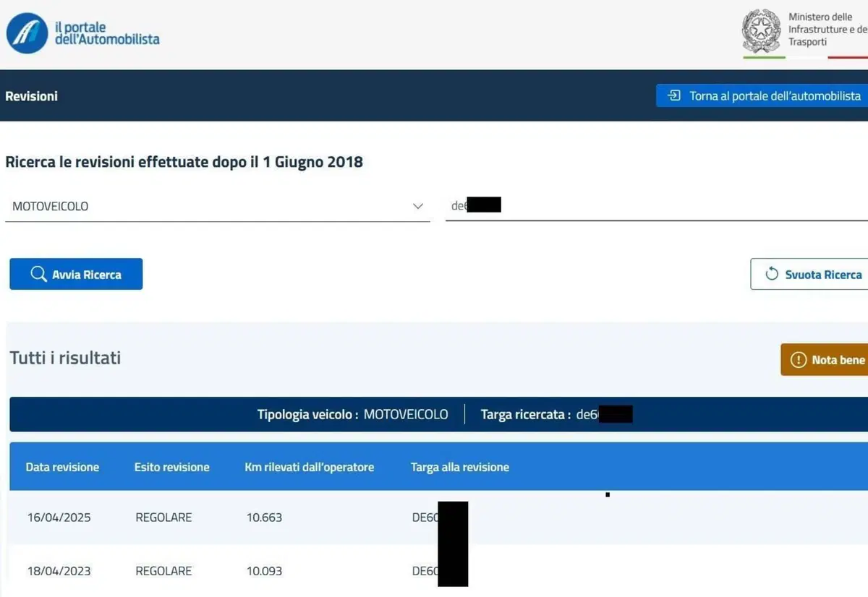Clear the form with Svuota Ricerca

(809, 275)
